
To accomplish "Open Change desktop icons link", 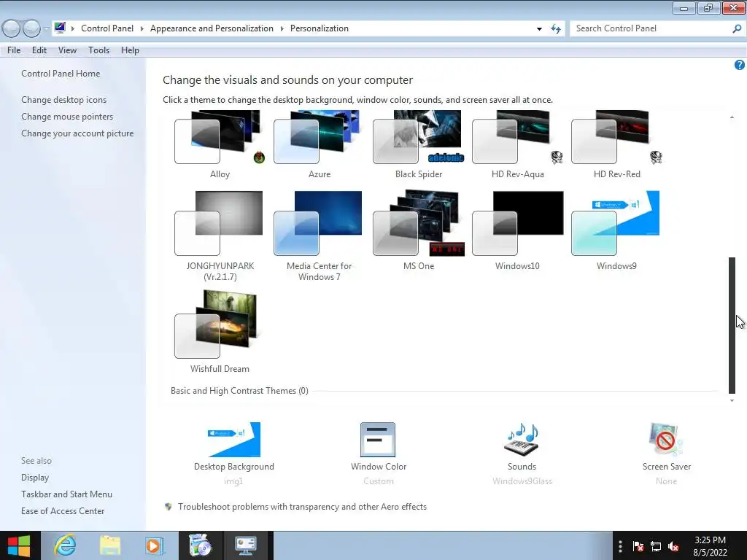I will 64,99.
